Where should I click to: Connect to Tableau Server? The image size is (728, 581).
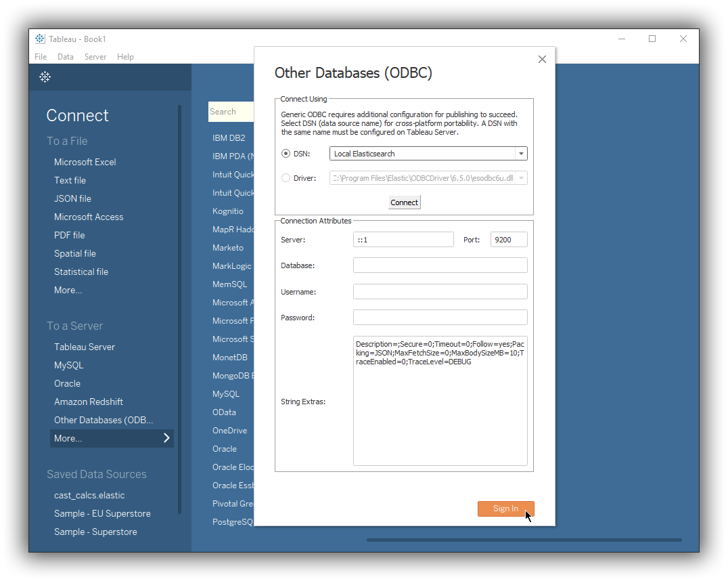84,347
